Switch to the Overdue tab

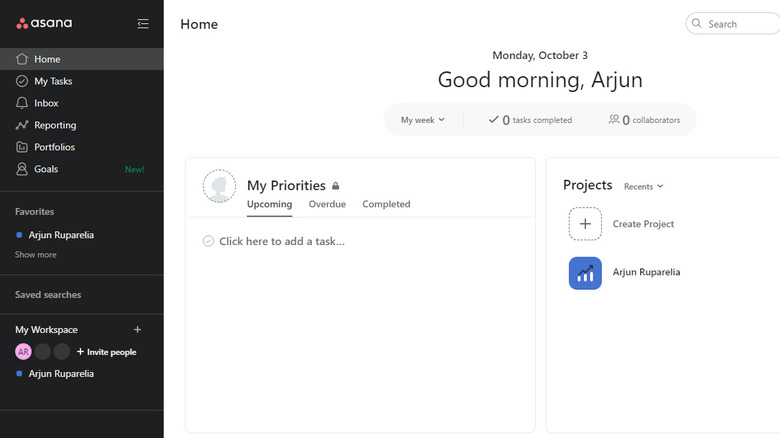point(327,204)
